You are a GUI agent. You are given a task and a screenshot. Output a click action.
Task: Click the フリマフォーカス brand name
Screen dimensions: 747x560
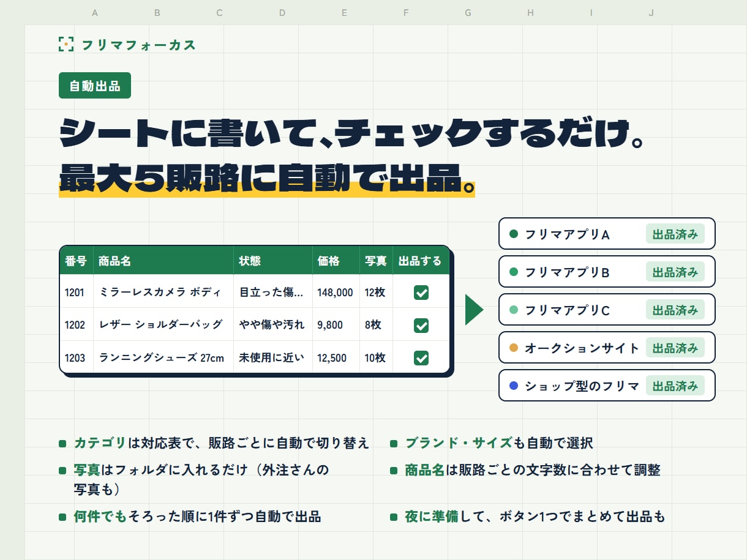[x=138, y=44]
